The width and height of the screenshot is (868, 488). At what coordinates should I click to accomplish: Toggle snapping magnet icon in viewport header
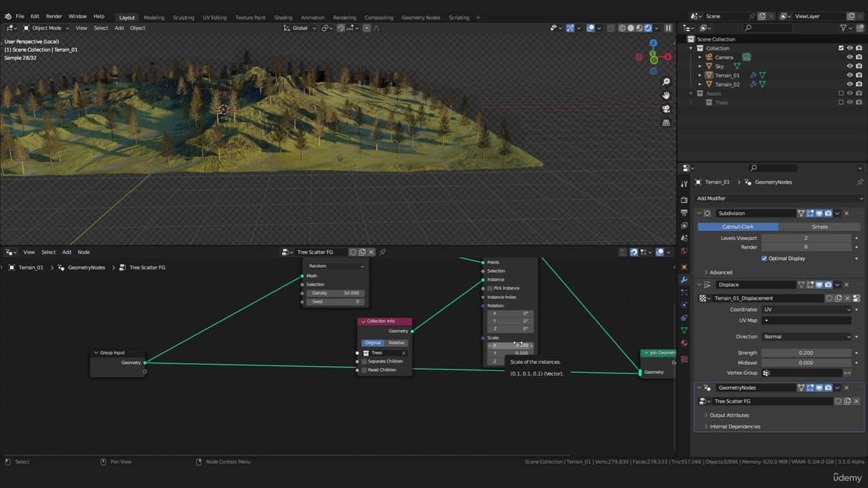pyautogui.click(x=340, y=28)
